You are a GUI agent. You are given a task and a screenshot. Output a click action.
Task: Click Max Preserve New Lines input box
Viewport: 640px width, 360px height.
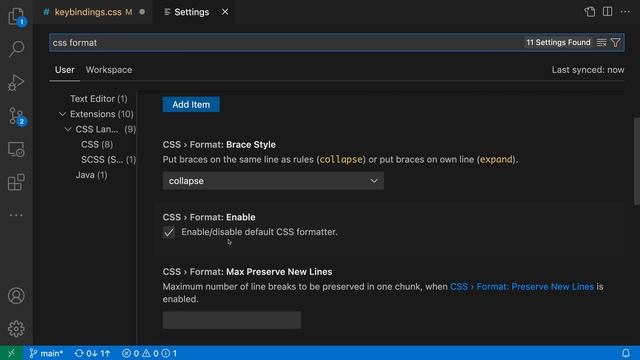click(232, 320)
